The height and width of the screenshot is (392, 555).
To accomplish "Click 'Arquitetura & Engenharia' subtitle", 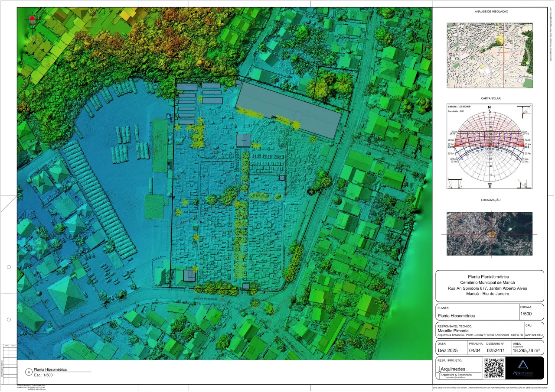I will (456, 375).
